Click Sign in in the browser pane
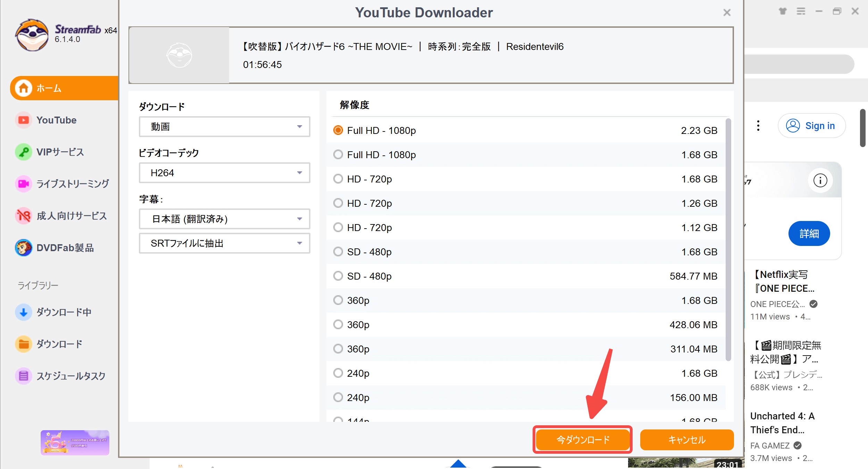Image resolution: width=868 pixels, height=469 pixels. click(x=811, y=126)
